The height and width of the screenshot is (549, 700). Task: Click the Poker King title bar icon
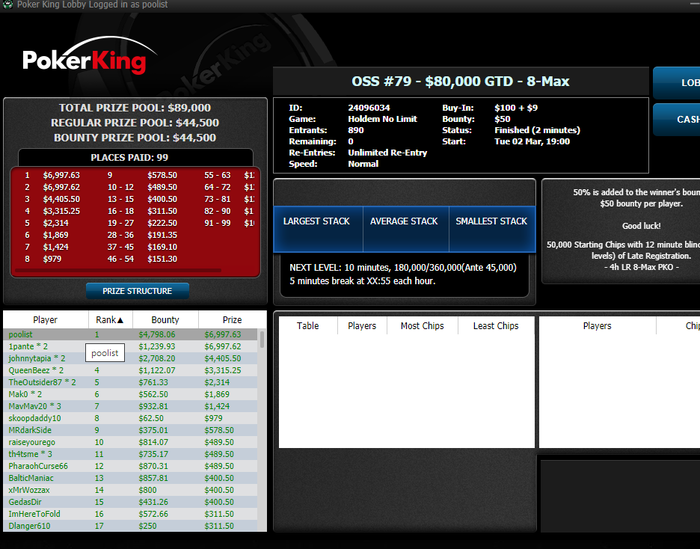pyautogui.click(x=7, y=4)
